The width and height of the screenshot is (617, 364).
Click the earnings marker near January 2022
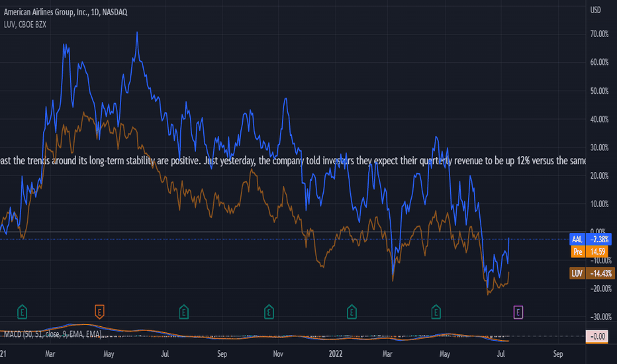pyautogui.click(x=352, y=312)
